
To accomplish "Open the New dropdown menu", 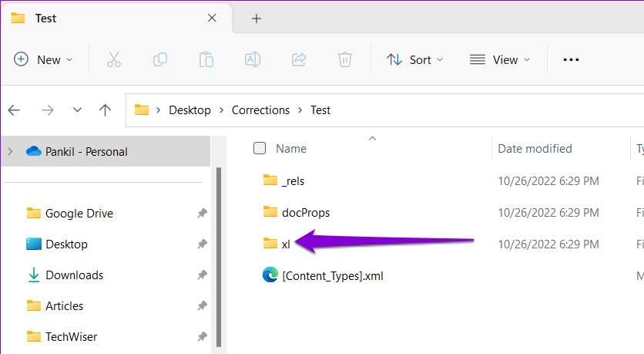I will tap(44, 59).
